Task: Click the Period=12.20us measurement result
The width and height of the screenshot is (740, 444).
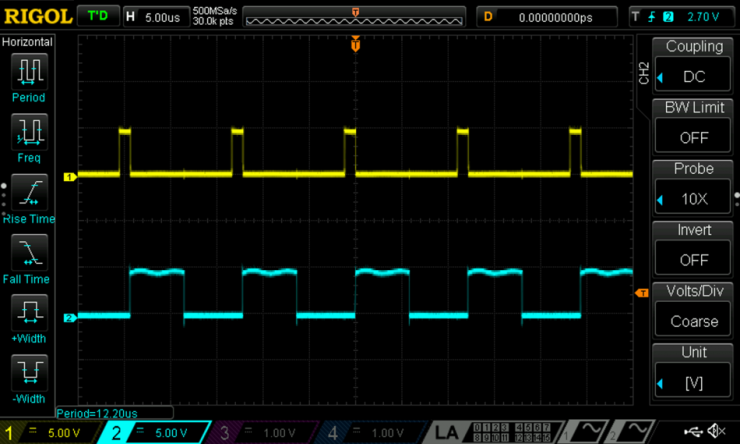Action: pyautogui.click(x=97, y=414)
